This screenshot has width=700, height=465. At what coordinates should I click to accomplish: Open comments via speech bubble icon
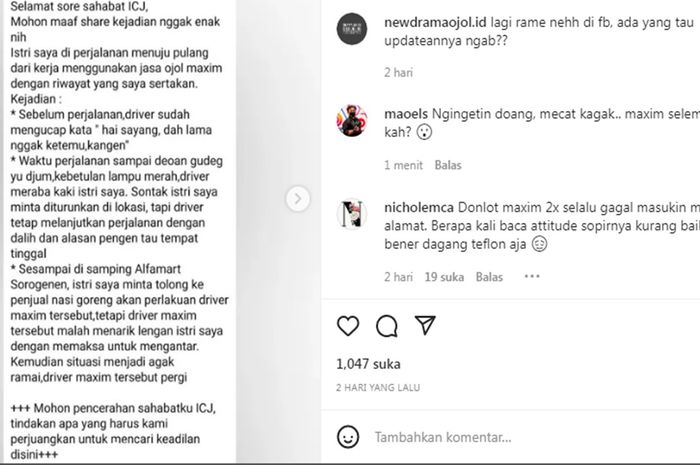tap(387, 326)
